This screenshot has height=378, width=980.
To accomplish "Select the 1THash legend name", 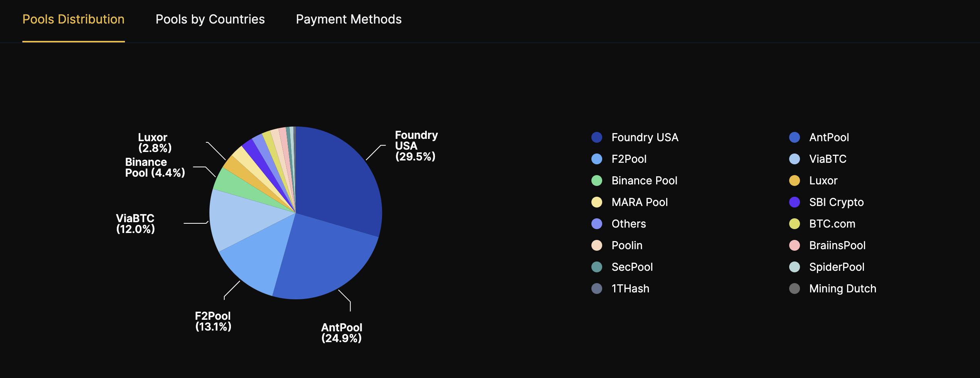I will pyautogui.click(x=630, y=289).
